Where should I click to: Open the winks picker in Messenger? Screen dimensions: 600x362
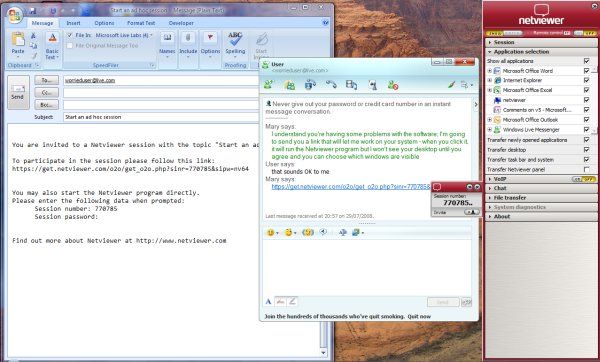click(290, 232)
